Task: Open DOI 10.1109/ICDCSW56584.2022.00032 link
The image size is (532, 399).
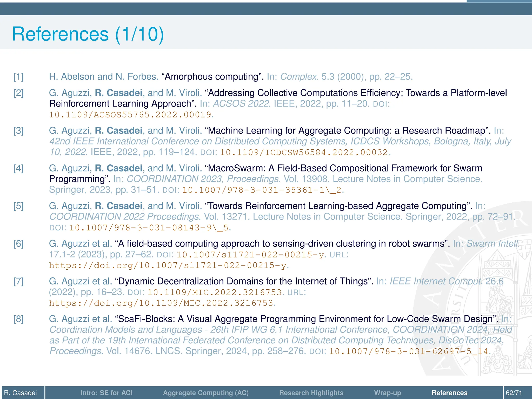Action: tap(304, 152)
